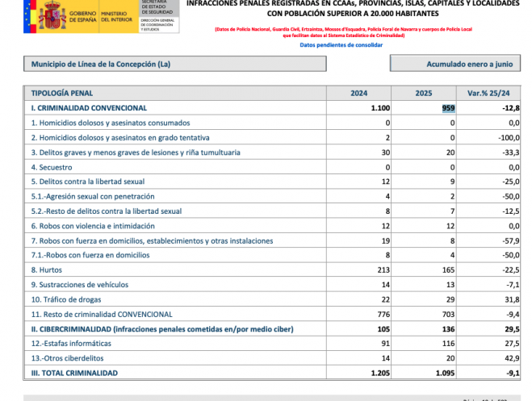The height and width of the screenshot is (401, 532).
Task: Click the variation value -100,0
Action: (509, 138)
